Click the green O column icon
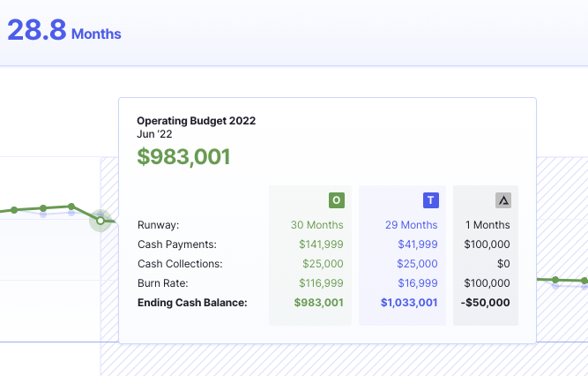The image size is (588, 376). pyautogui.click(x=336, y=200)
